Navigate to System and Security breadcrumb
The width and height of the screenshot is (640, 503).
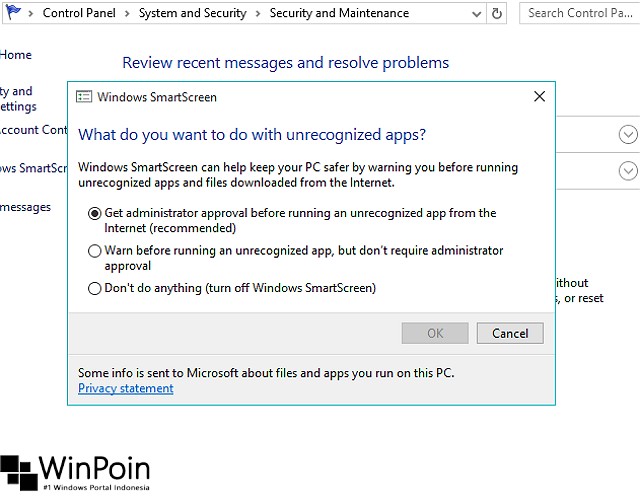193,13
